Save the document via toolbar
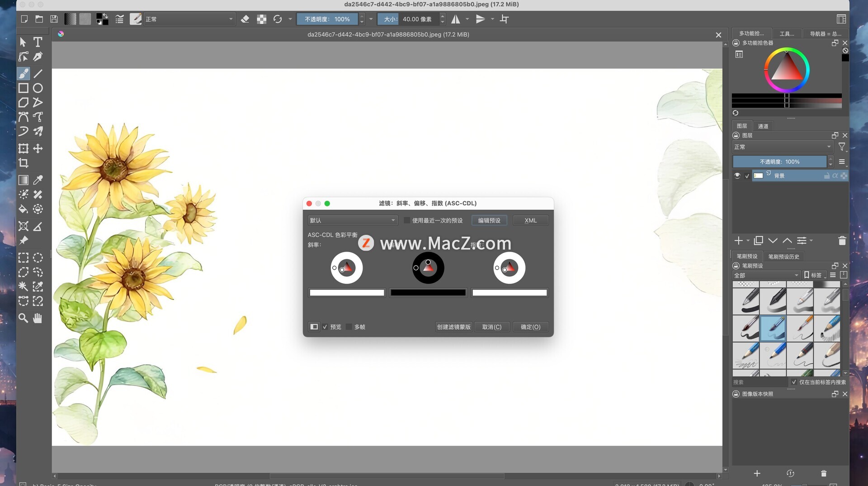 (54, 19)
